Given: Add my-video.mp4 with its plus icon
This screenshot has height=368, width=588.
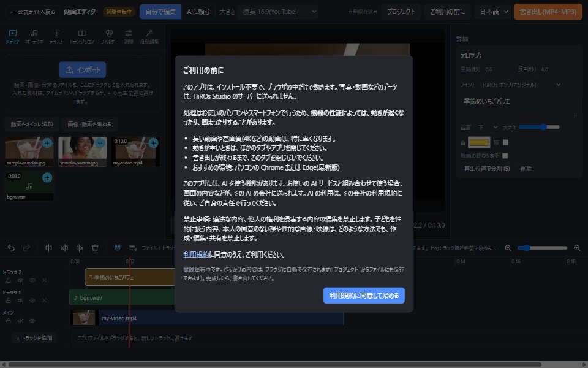Looking at the screenshot, I should coord(153,143).
